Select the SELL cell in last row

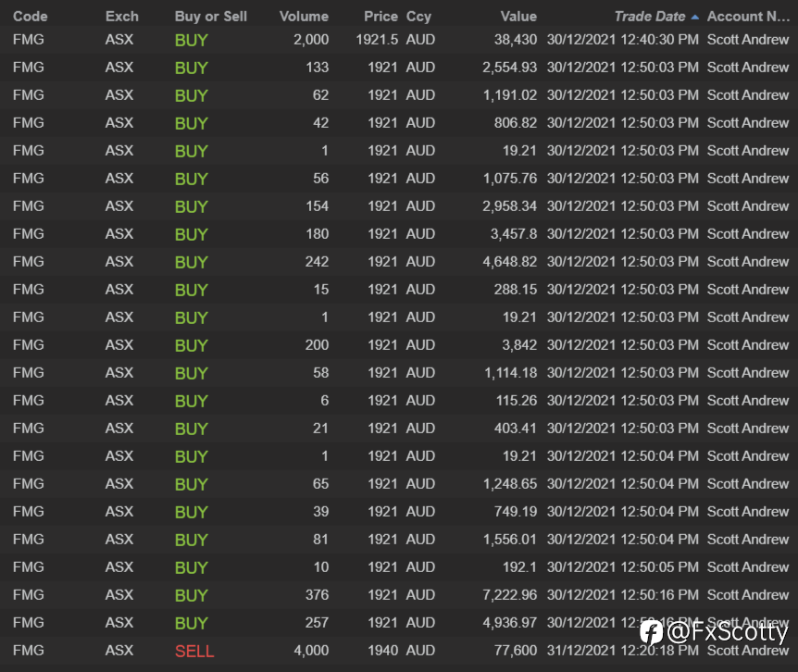pos(194,651)
